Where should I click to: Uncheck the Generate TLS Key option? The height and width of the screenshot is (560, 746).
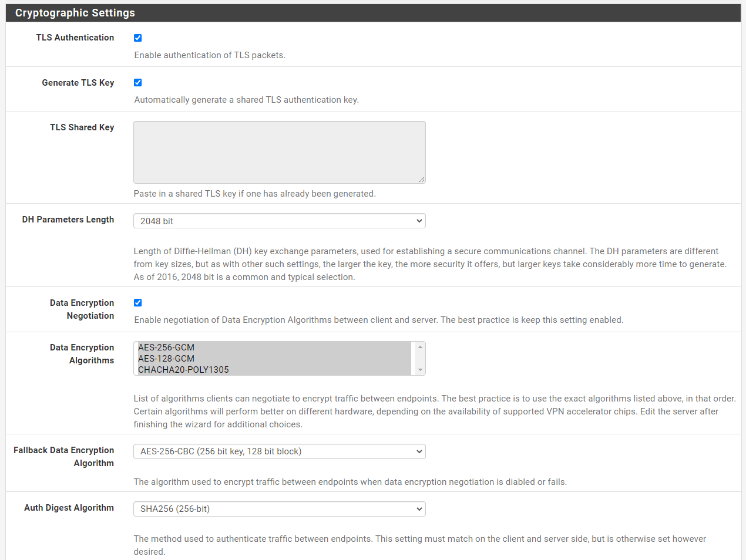(137, 83)
